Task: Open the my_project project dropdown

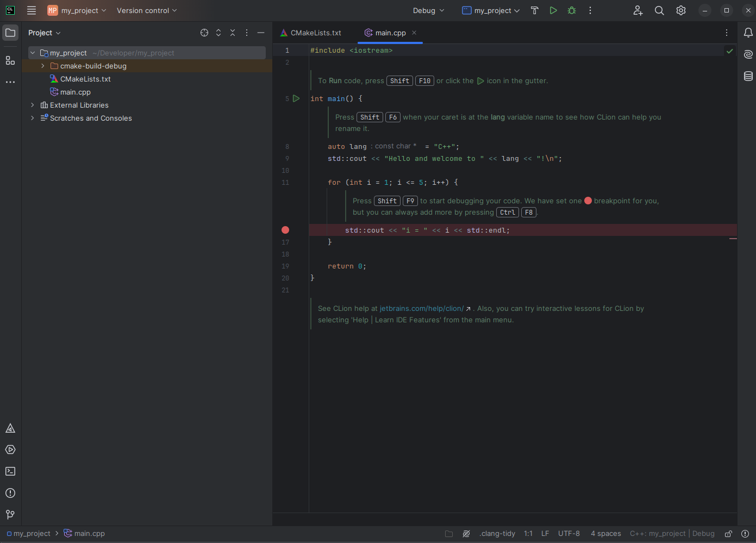Action: [77, 10]
